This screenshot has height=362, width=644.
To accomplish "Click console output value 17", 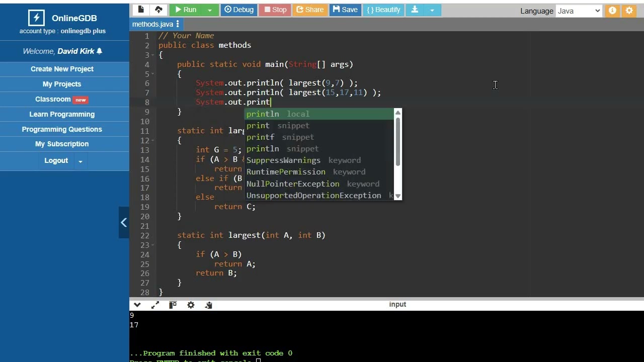I will coord(134,325).
